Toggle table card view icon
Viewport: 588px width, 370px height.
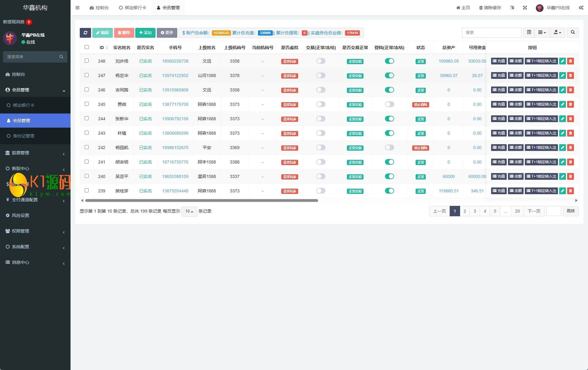click(529, 33)
